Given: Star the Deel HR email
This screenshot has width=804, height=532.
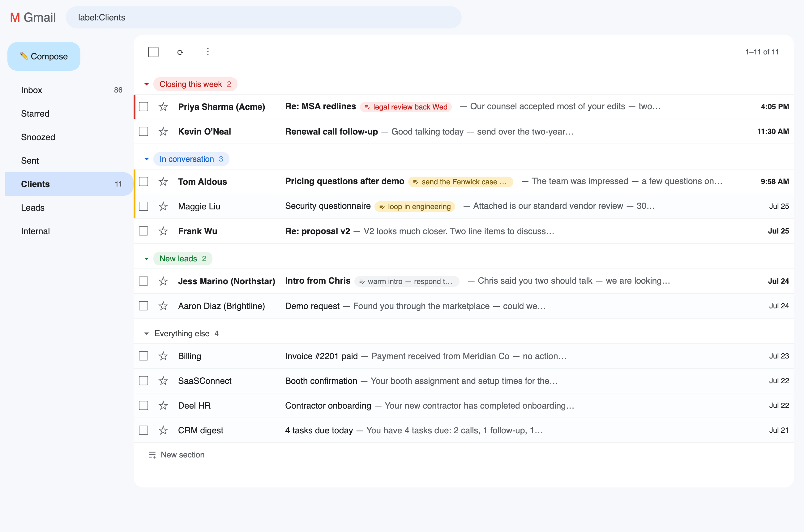Looking at the screenshot, I should [163, 406].
